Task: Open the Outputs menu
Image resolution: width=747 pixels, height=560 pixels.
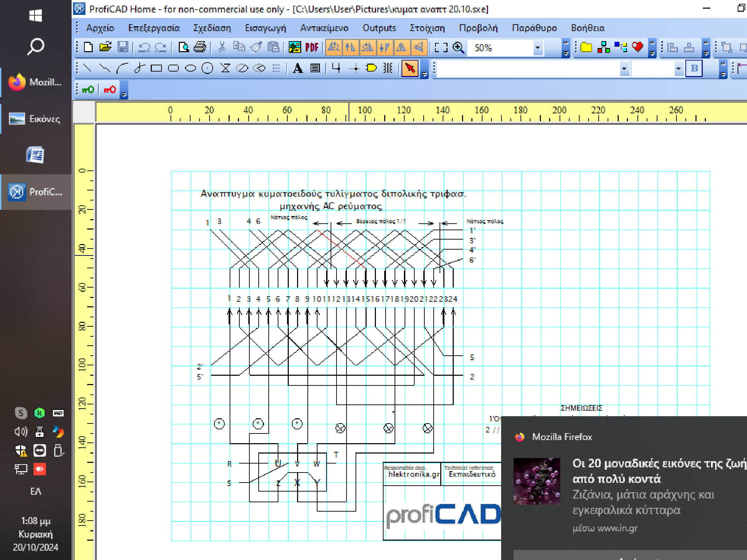Action: (379, 28)
